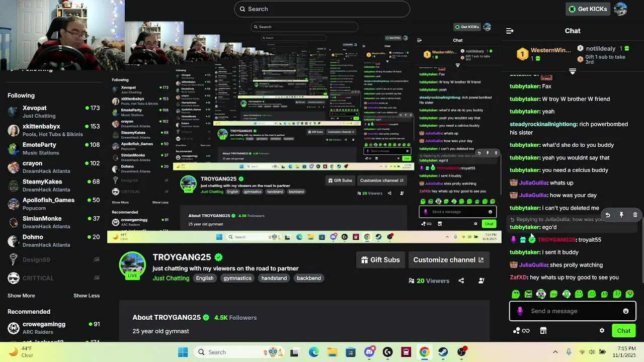
Task: Click the microphone icon in the system tray
Action: [x=569, y=352]
